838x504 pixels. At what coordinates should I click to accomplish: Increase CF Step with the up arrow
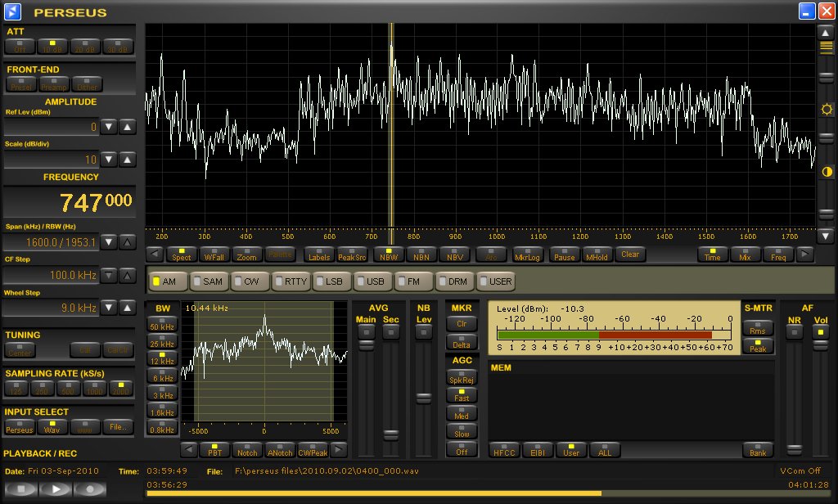[127, 275]
